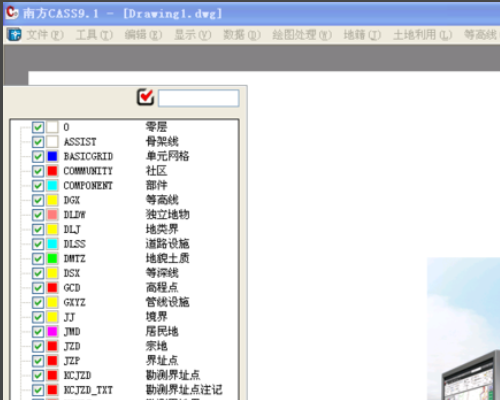Open the 绘图处理(W) menu
The height and width of the screenshot is (400, 500).
pyautogui.click(x=302, y=35)
